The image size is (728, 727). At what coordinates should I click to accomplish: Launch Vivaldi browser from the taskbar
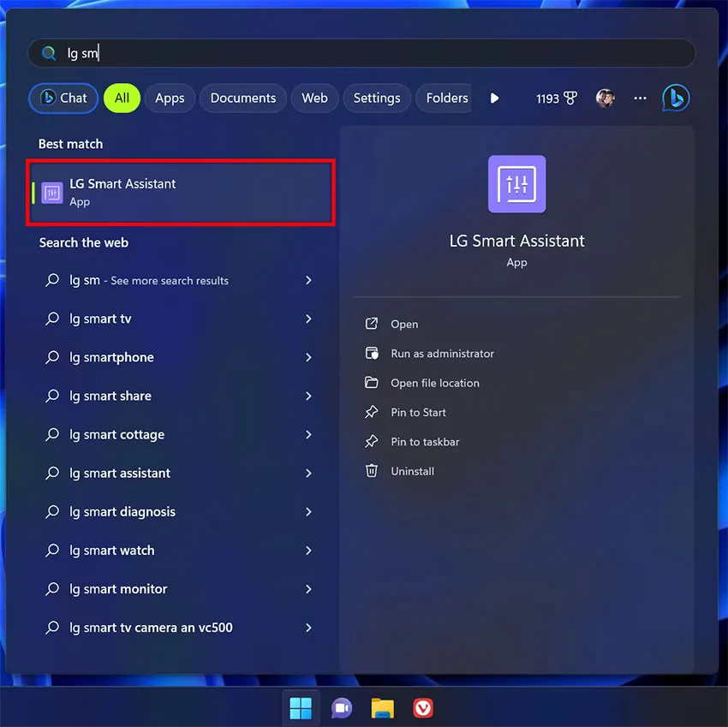423,708
